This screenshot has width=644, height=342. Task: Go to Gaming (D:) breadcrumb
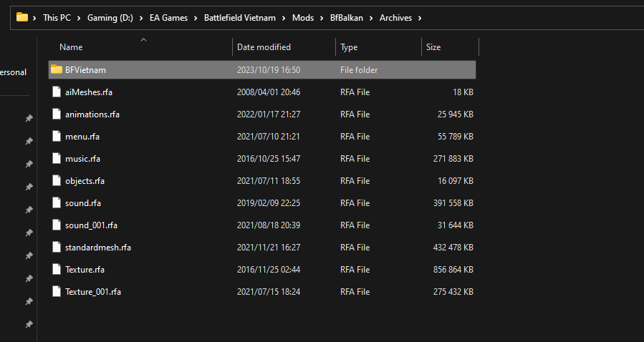113,18
